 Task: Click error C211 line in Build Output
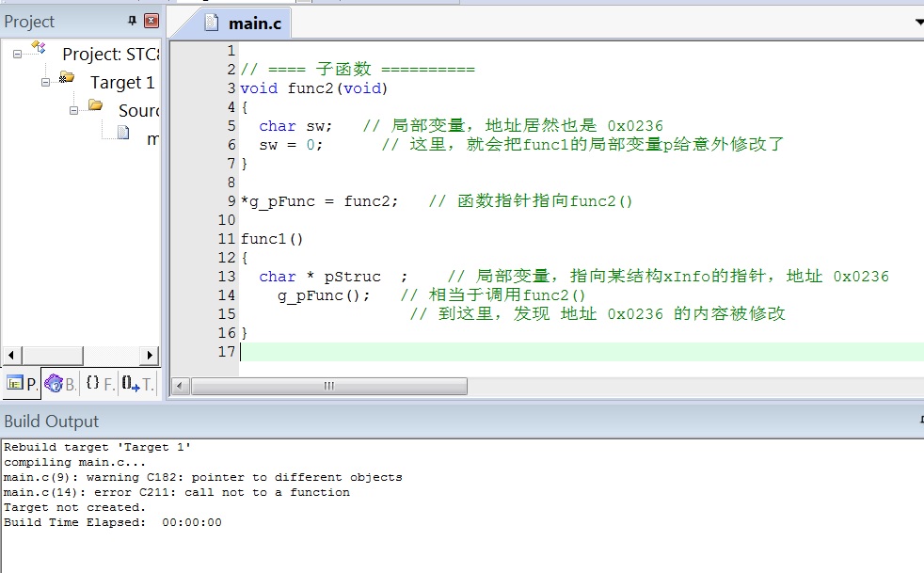(x=177, y=492)
